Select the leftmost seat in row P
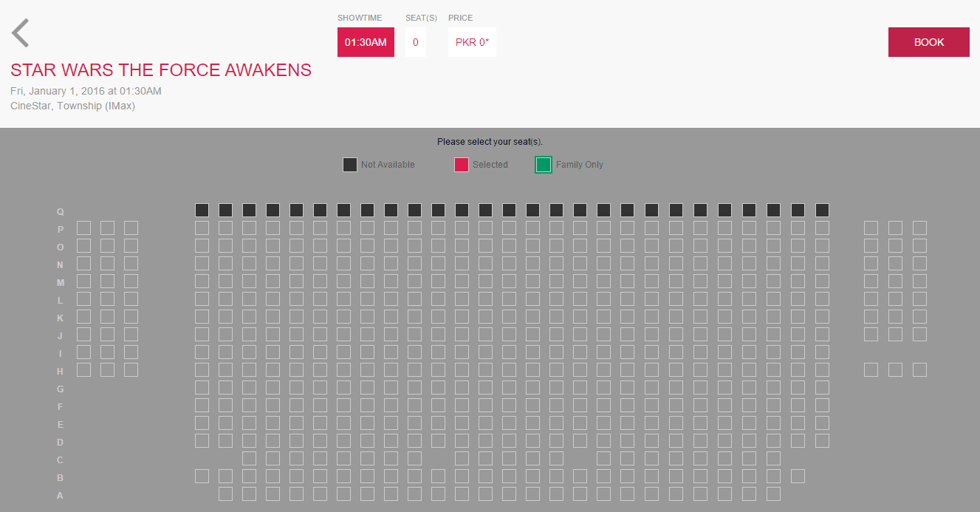This screenshot has width=980, height=512. point(83,228)
